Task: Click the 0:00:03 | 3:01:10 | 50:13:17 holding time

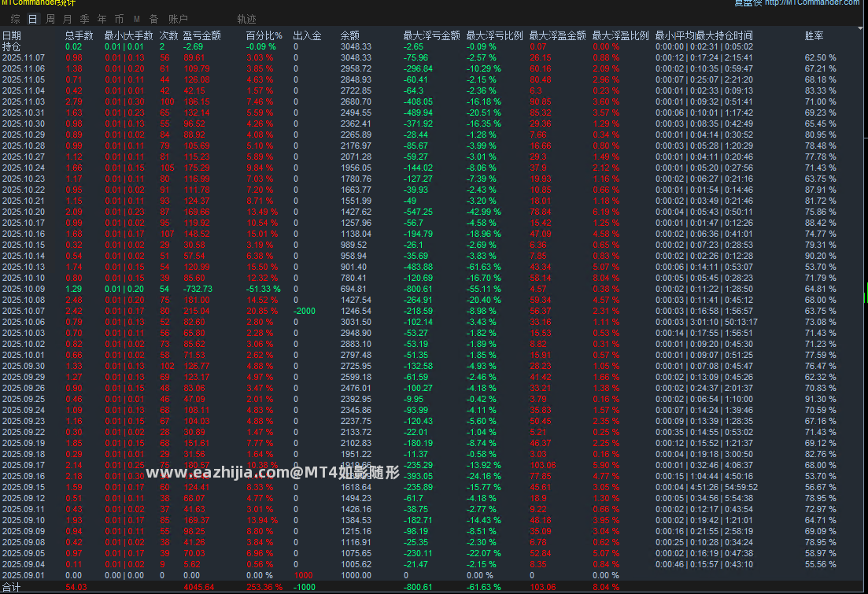Action: (707, 323)
